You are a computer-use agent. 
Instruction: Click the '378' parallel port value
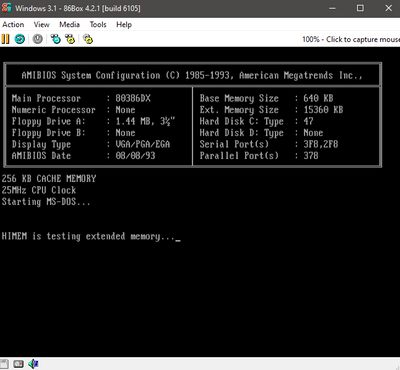coord(311,156)
